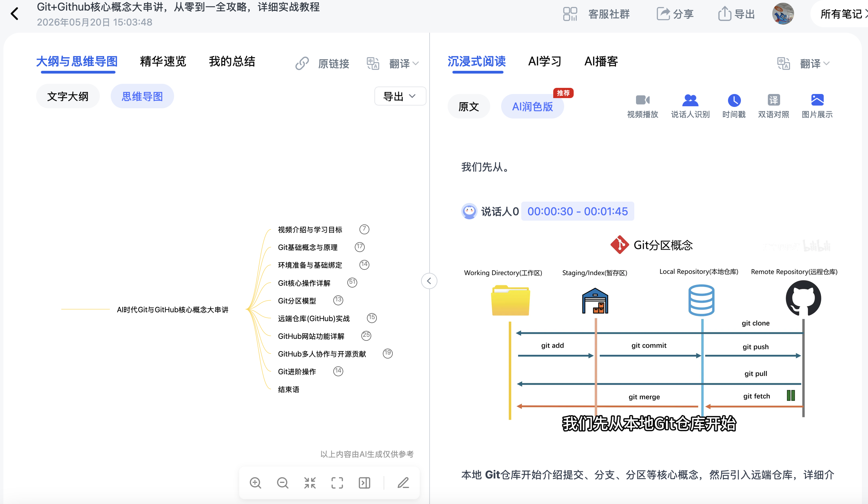
Task: Select 原文 text version
Action: (x=468, y=106)
